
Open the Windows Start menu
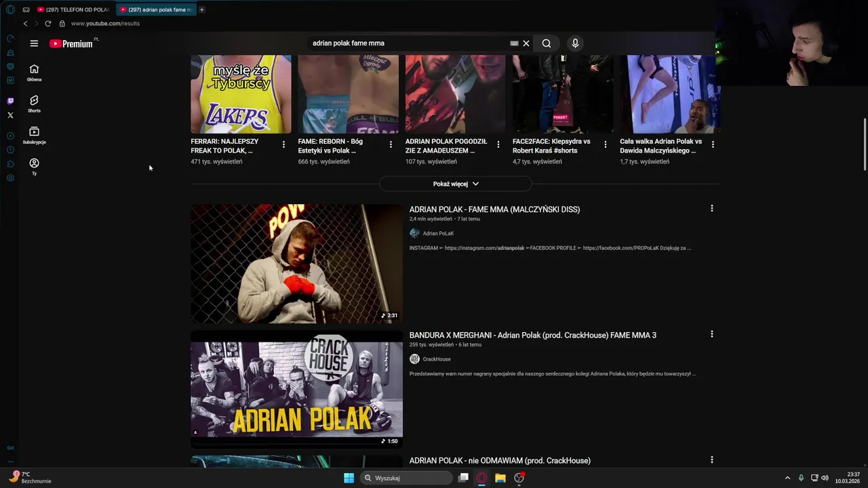(x=349, y=478)
